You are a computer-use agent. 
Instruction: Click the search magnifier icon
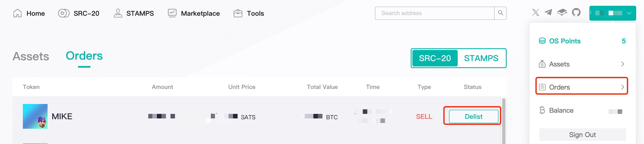click(x=500, y=13)
